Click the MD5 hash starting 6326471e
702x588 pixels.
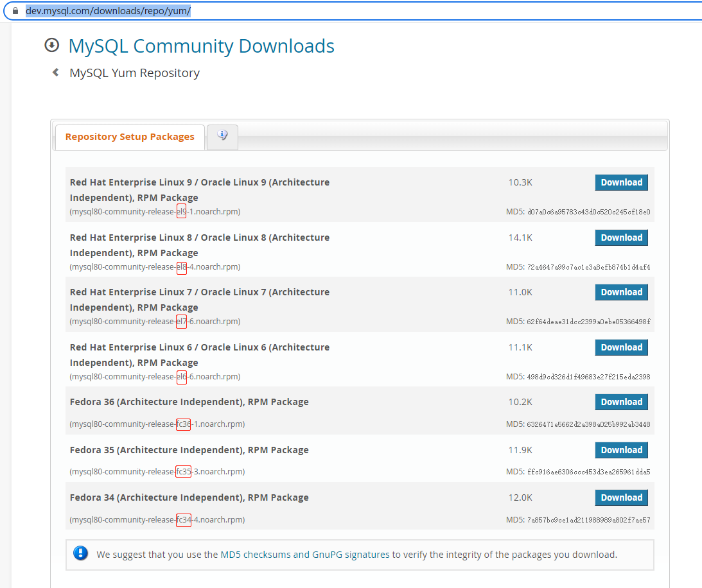coord(589,424)
